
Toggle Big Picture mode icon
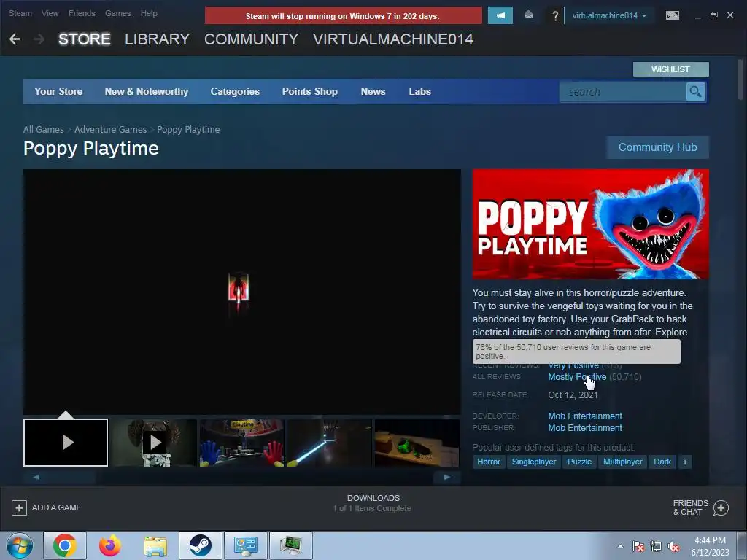tap(672, 15)
